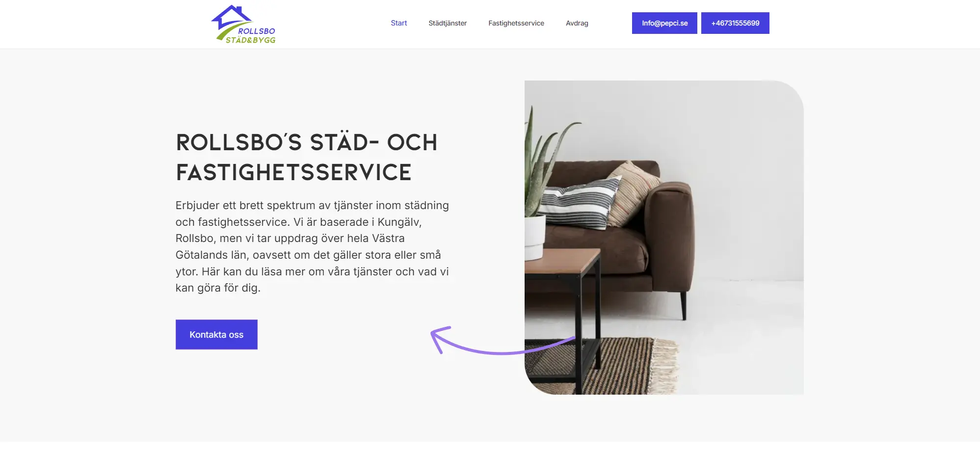Click the intro paragraph about tjänster
This screenshot has width=980, height=457.
(312, 246)
